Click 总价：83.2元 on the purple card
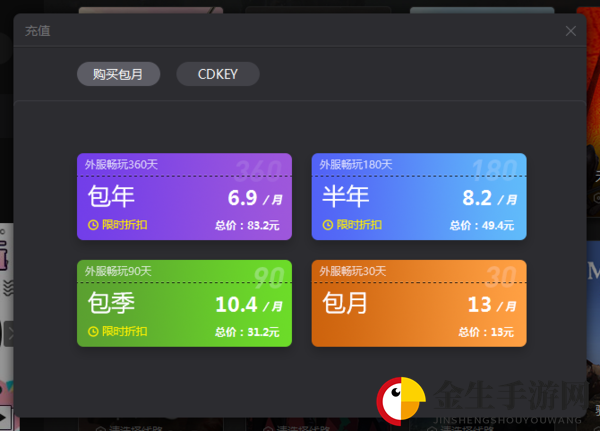Image resolution: width=600 pixels, height=431 pixels. (247, 225)
